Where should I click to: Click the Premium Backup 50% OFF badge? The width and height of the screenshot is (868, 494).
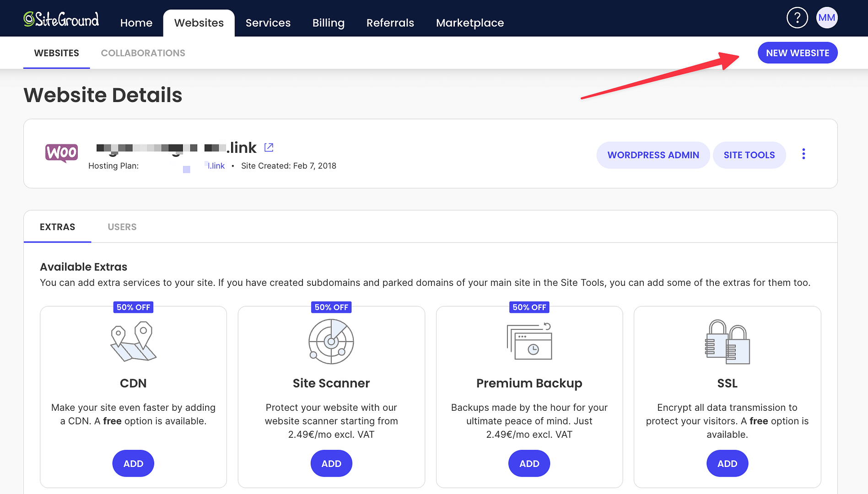[529, 307]
